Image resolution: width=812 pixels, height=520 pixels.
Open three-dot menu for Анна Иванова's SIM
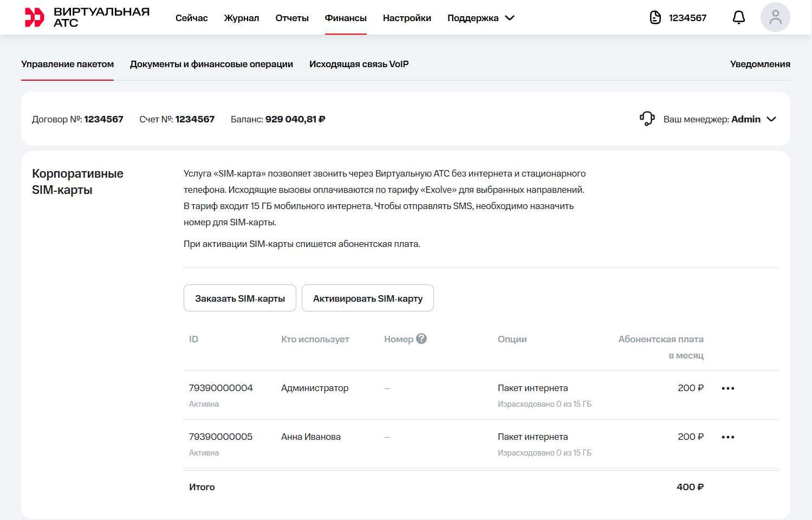[727, 437]
